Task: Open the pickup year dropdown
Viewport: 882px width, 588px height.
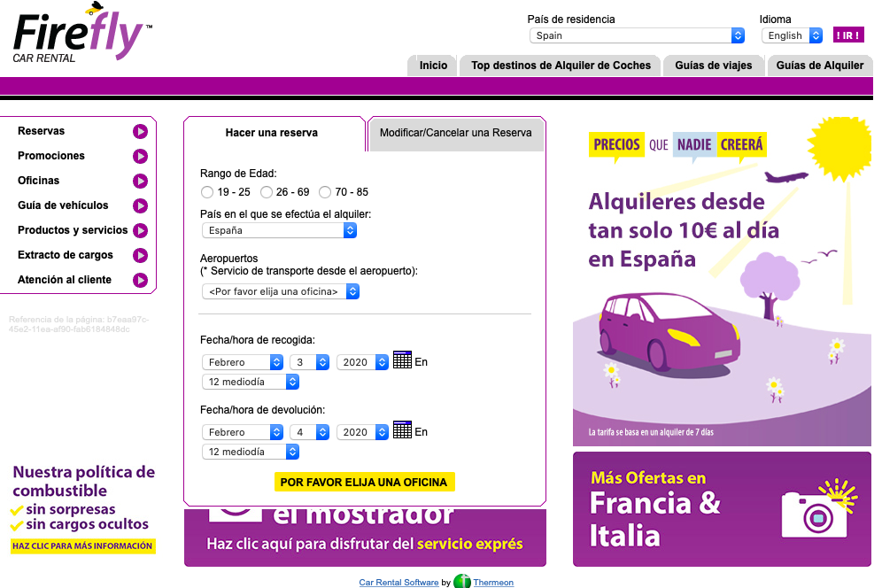Action: (362, 362)
